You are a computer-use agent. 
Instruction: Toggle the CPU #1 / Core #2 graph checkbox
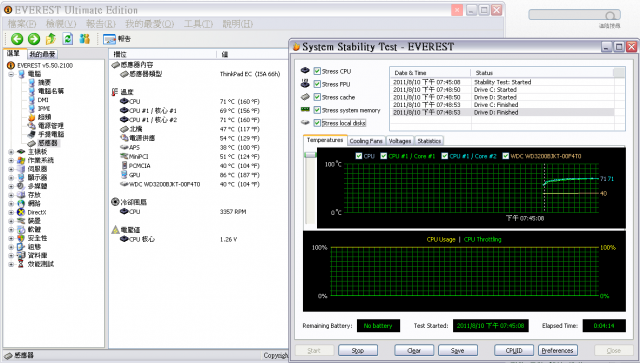[x=445, y=156]
